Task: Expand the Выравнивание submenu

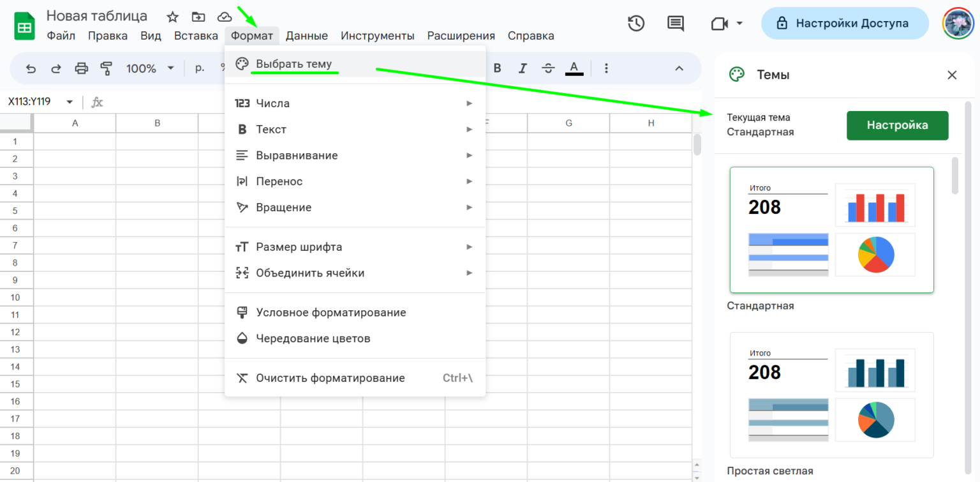Action: pos(355,156)
